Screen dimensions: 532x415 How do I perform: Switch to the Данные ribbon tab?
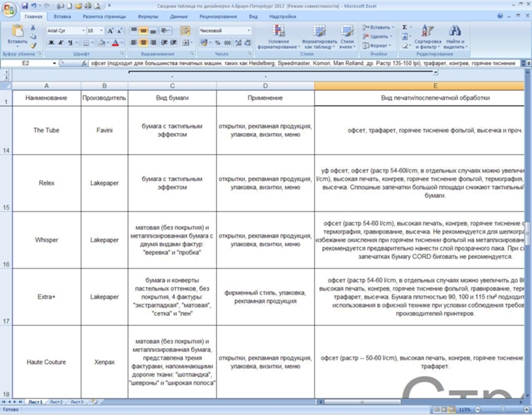[x=178, y=16]
